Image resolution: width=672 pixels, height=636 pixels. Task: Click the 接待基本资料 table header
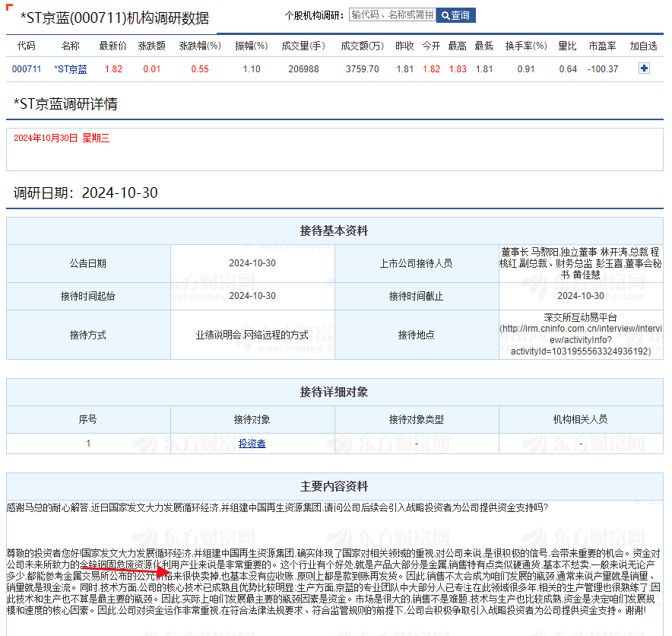point(334,231)
